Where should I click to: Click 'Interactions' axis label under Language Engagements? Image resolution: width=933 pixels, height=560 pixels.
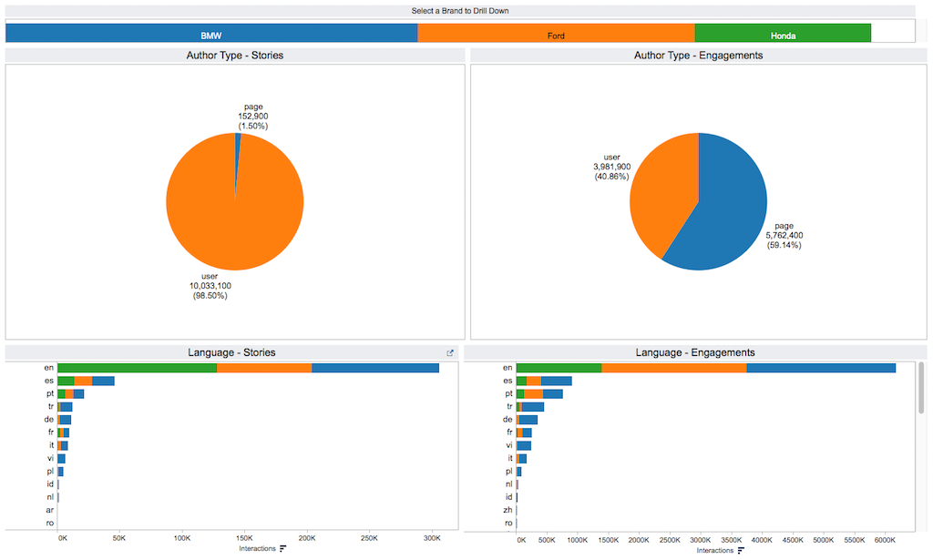point(715,551)
